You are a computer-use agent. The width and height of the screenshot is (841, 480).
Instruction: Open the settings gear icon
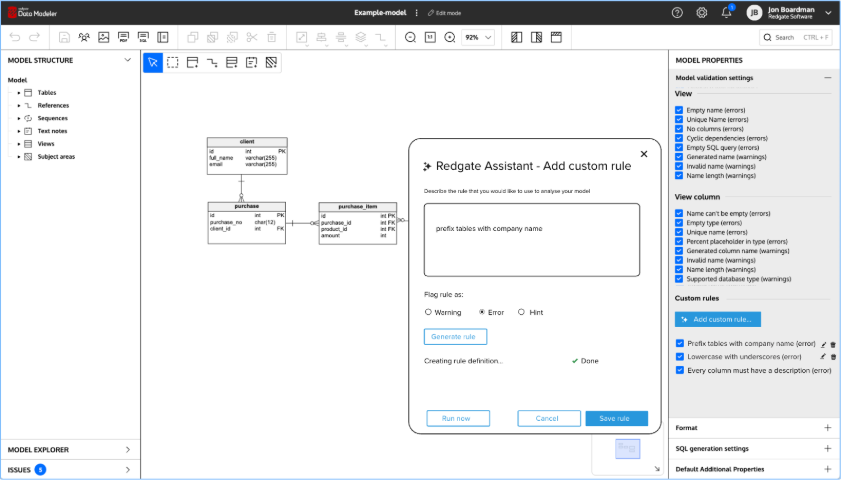pos(702,13)
